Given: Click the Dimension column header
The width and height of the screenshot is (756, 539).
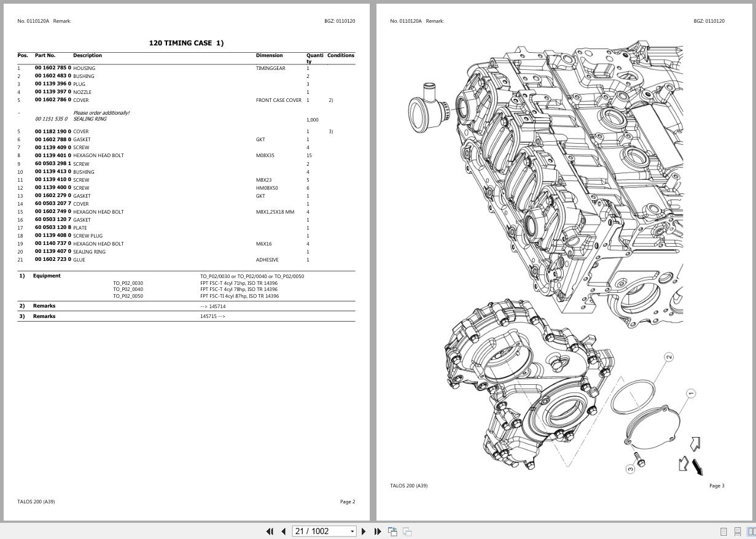Looking at the screenshot, I should [269, 55].
